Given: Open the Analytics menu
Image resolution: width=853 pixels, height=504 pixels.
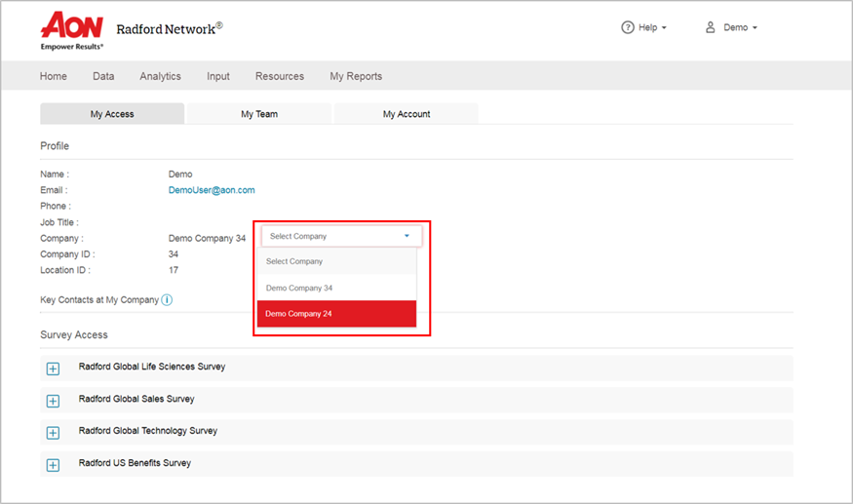Looking at the screenshot, I should click(x=161, y=76).
